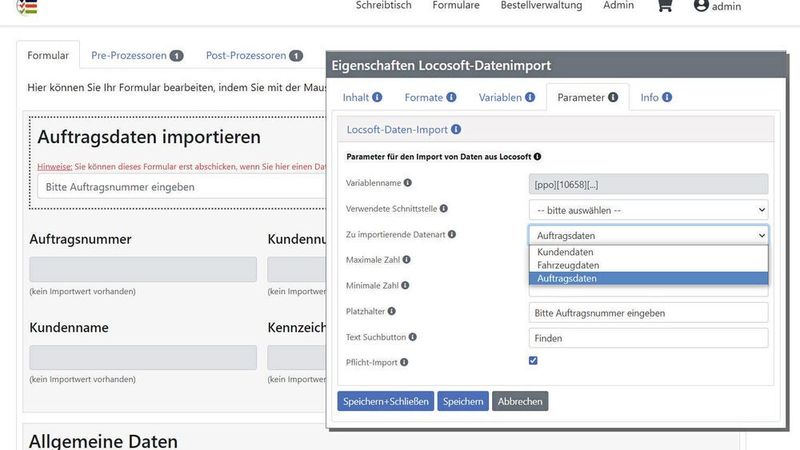
Task: Show info icon next to Parameter tab
Action: 613,97
